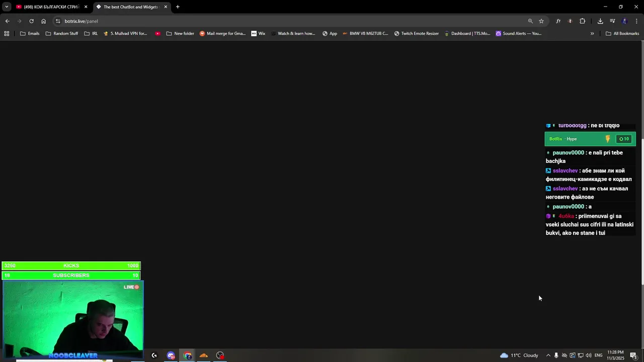Open Watch & learn how bookmark
644x362 pixels.
pos(293,34)
